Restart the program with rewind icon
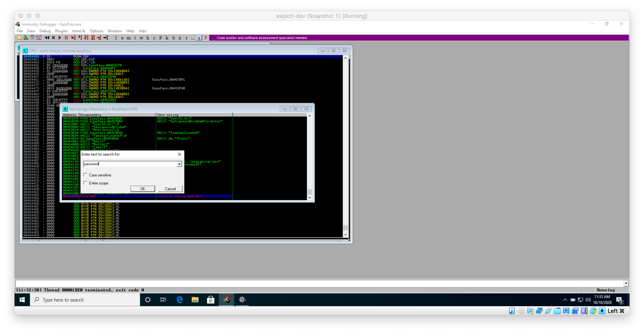Screen dimensions: 644x333 [x=47, y=38]
